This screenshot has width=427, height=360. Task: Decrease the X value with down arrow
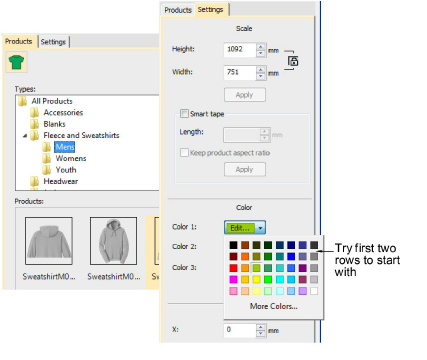coord(261,334)
